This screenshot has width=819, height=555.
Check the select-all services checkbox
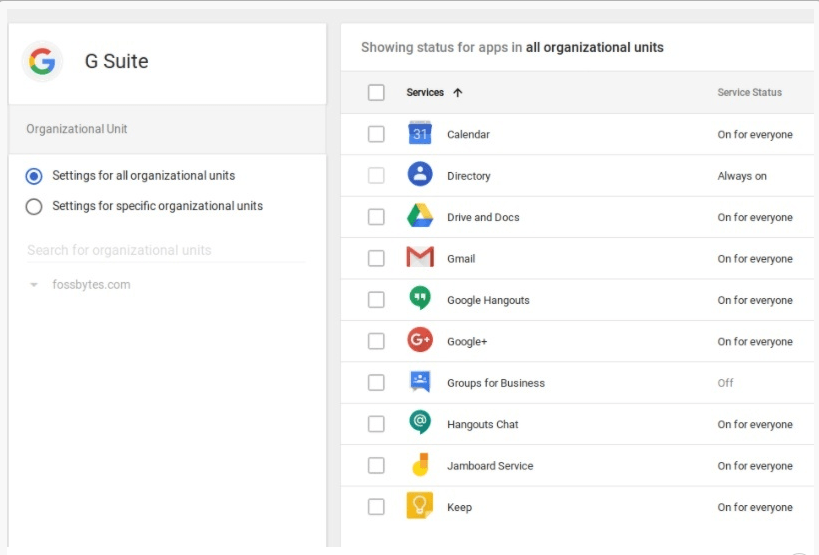point(376,92)
